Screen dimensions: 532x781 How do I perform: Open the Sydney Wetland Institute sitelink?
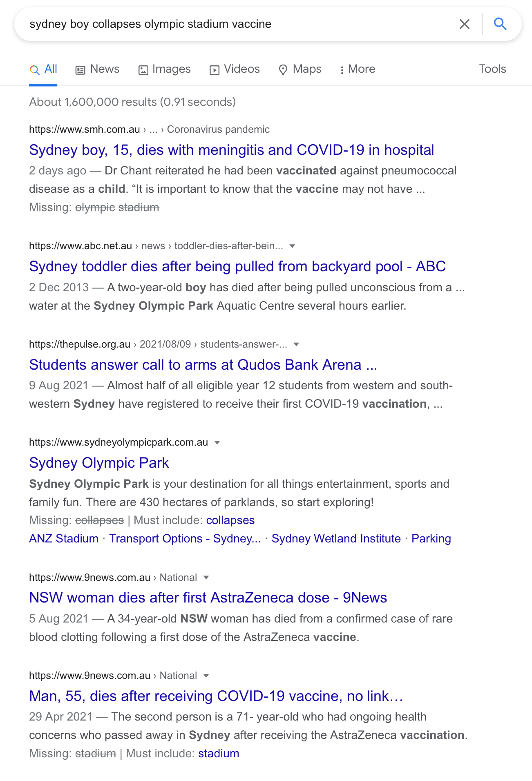tap(336, 538)
